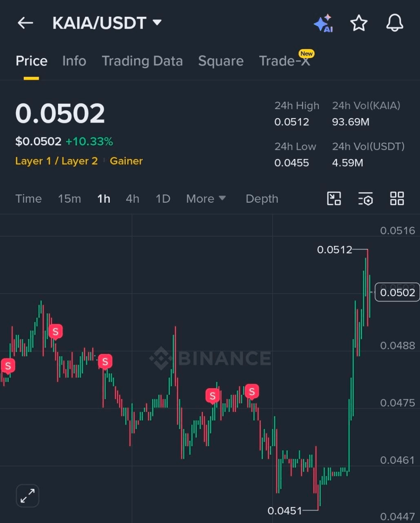The width and height of the screenshot is (420, 523).
Task: Expand chart to fullscreen icon
Action: pyautogui.click(x=28, y=496)
